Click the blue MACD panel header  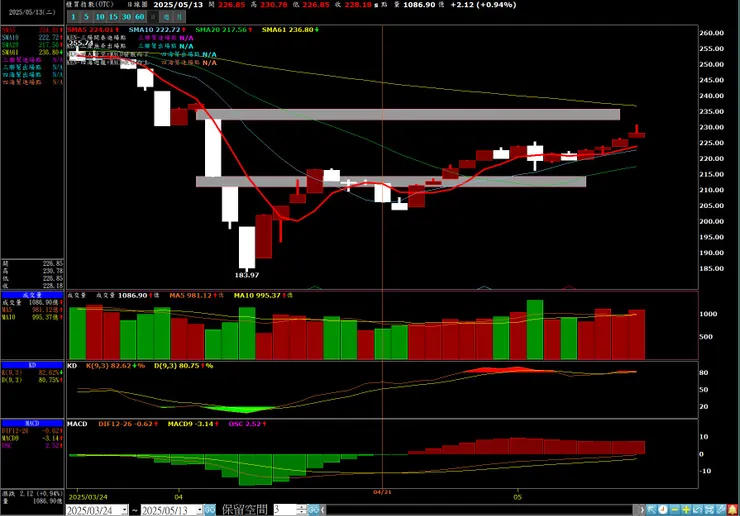click(32, 423)
